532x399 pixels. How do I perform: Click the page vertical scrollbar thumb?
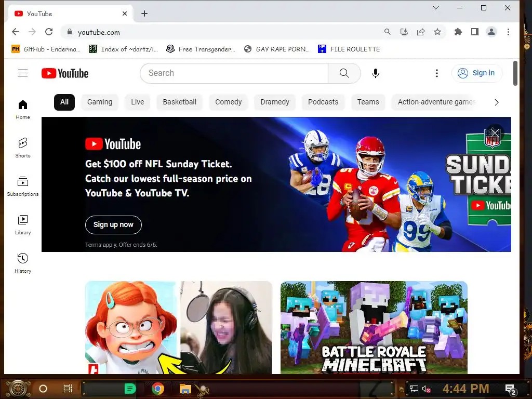tap(515, 73)
